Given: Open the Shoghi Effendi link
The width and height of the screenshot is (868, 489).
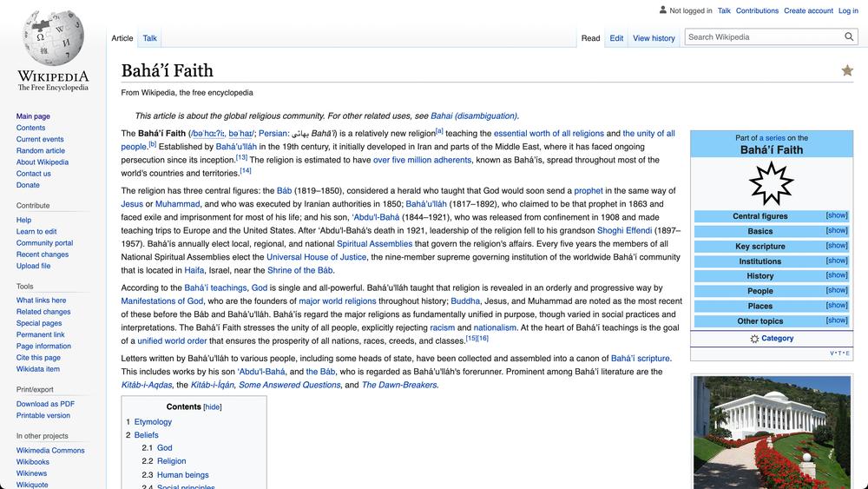Looking at the screenshot, I should 624,230.
